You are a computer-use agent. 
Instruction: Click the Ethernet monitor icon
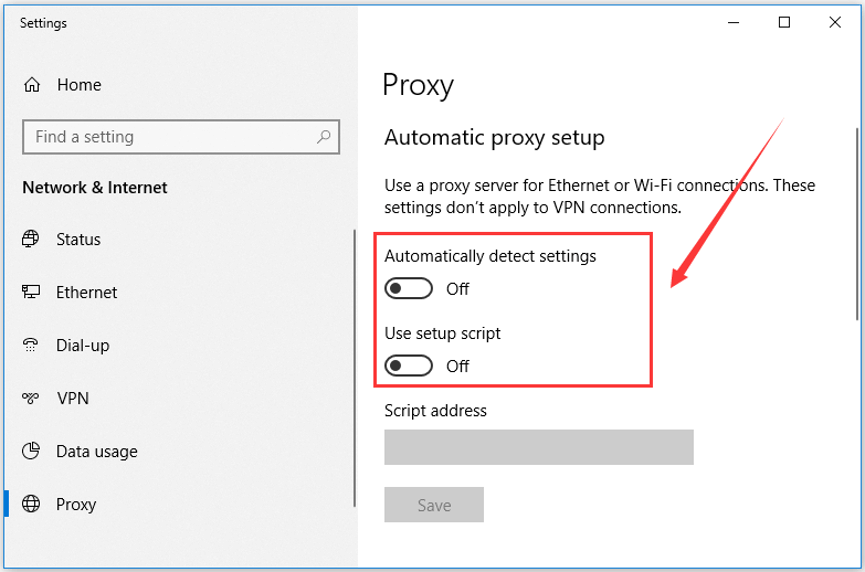coord(31,292)
